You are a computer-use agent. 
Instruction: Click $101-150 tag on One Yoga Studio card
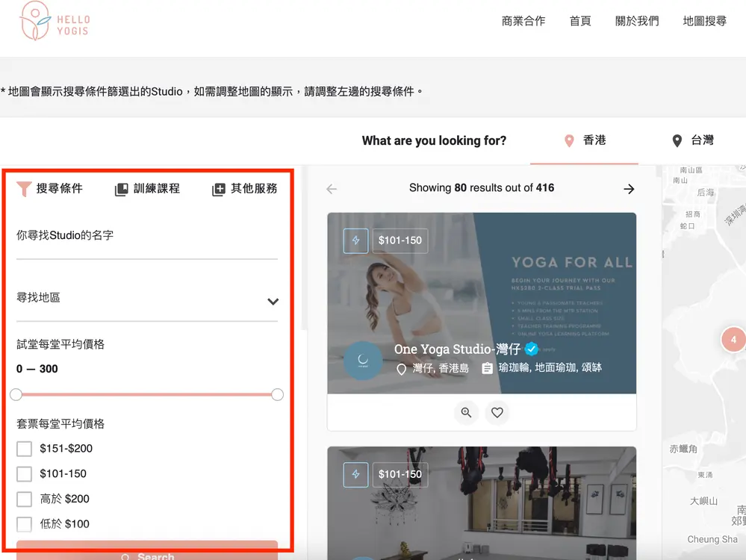[x=400, y=240]
